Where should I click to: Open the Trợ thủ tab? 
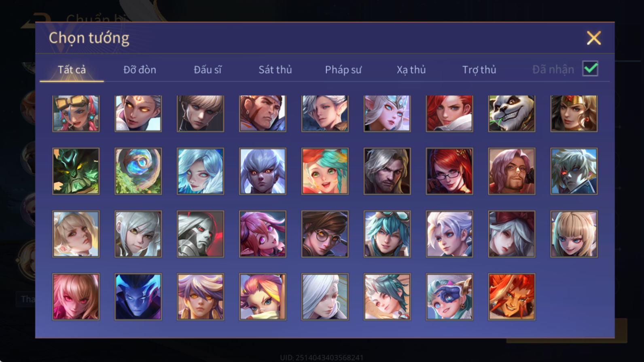(x=479, y=69)
